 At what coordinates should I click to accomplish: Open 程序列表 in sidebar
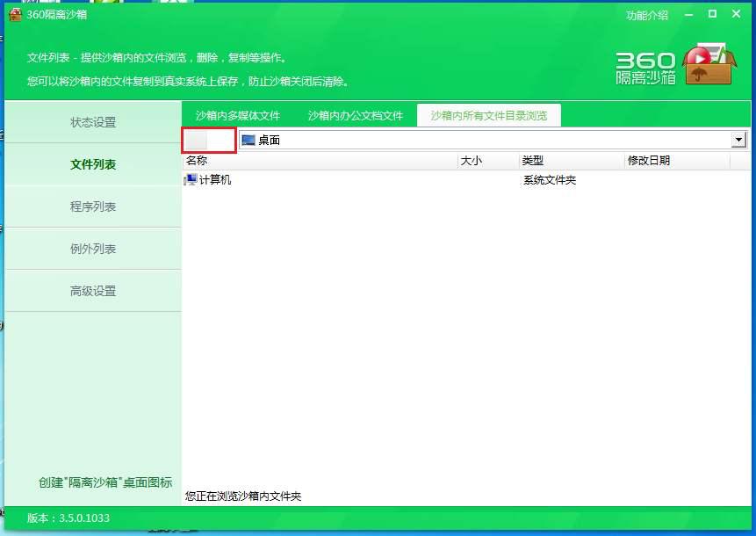coord(93,206)
